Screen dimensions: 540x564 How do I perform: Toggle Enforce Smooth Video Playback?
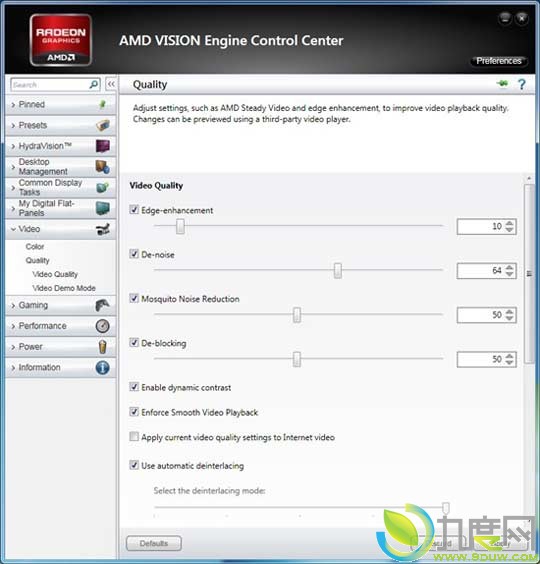[134, 412]
